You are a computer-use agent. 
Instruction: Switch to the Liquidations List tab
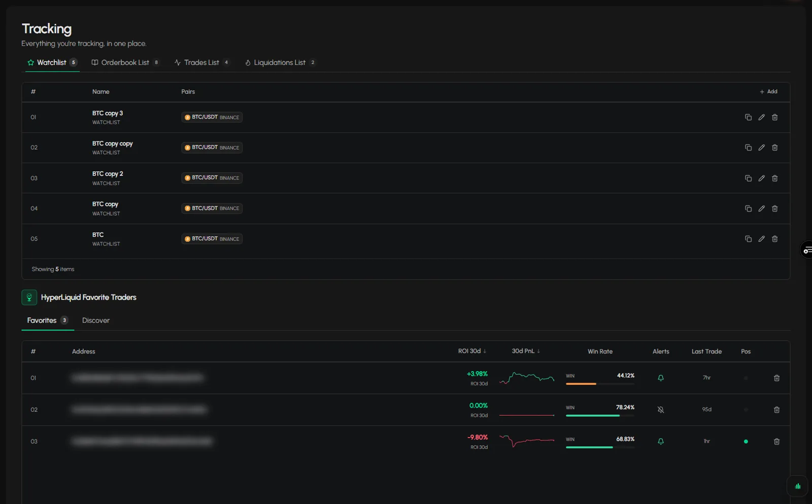[280, 62]
